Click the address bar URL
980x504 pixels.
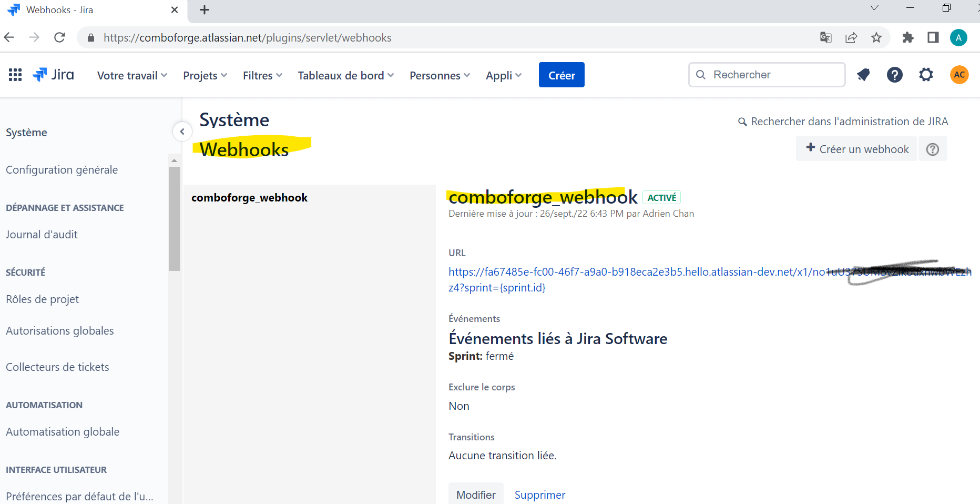[x=247, y=38]
